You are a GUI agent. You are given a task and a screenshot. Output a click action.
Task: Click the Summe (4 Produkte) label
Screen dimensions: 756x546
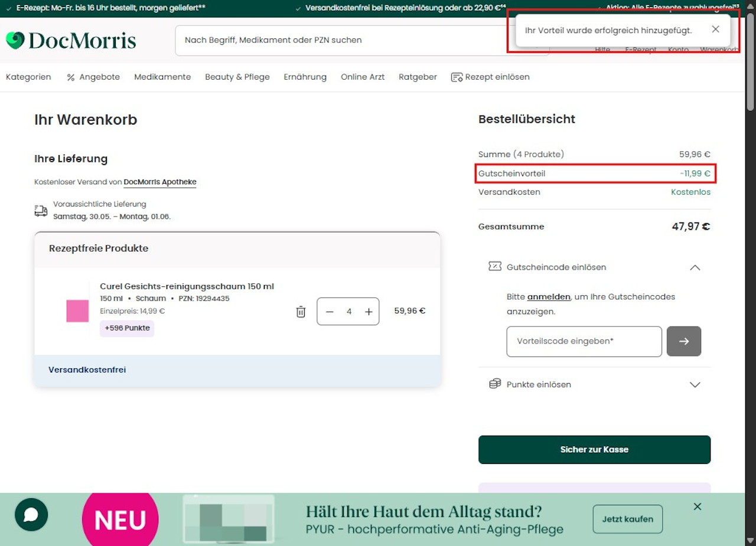coord(521,154)
